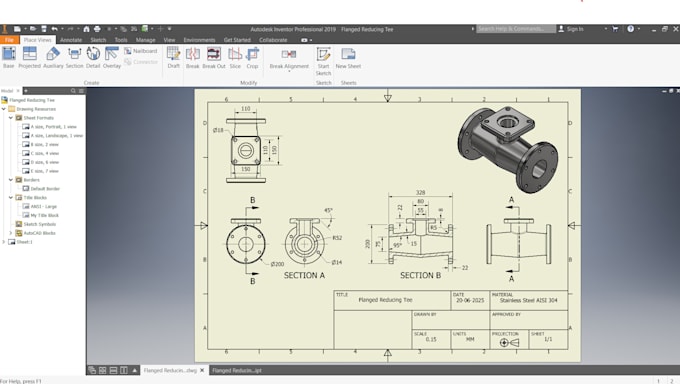Save the drawing with the Save icon
The width and height of the screenshot is (680, 384).
(x=44, y=29)
